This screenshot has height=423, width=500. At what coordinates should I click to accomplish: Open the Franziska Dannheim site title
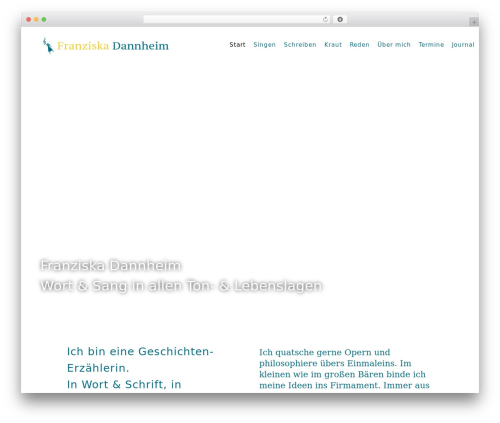tap(113, 46)
